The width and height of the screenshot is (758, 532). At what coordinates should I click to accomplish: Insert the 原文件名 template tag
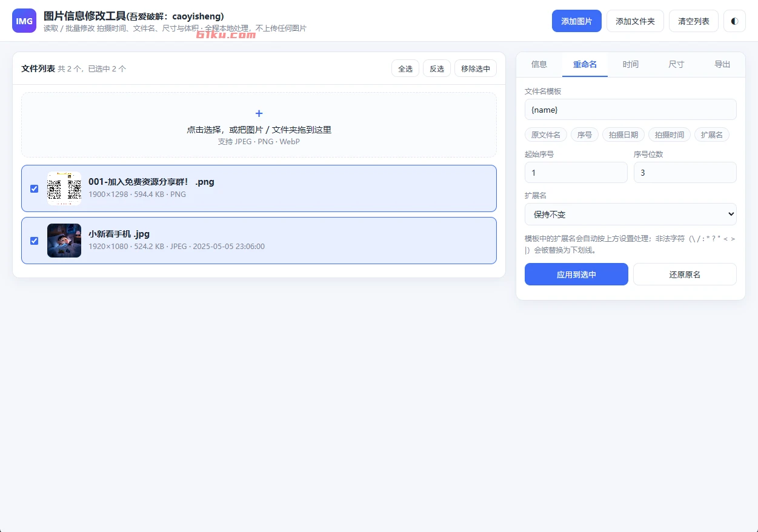546,135
